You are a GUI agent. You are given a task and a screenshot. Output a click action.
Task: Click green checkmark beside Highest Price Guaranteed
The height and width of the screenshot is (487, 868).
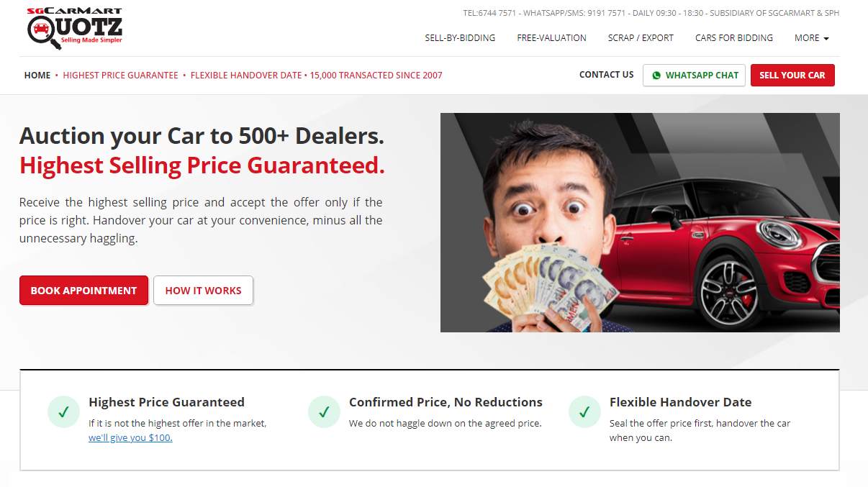(x=63, y=412)
